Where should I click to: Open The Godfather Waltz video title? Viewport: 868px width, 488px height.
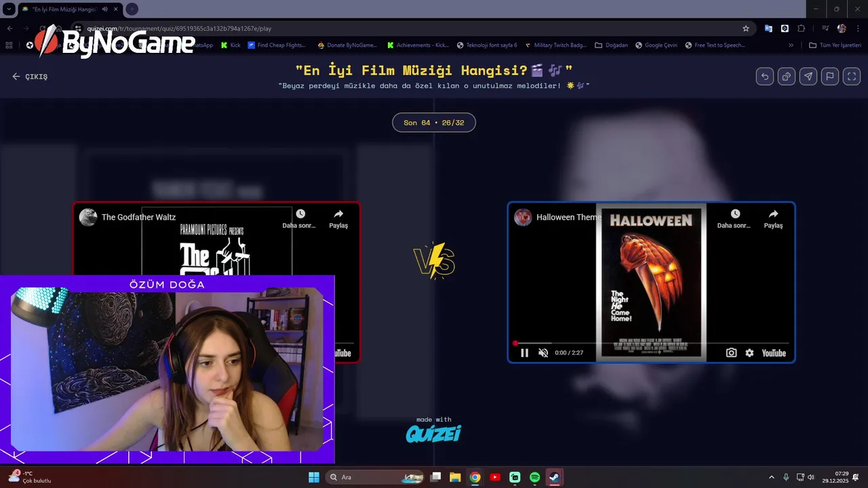point(138,218)
